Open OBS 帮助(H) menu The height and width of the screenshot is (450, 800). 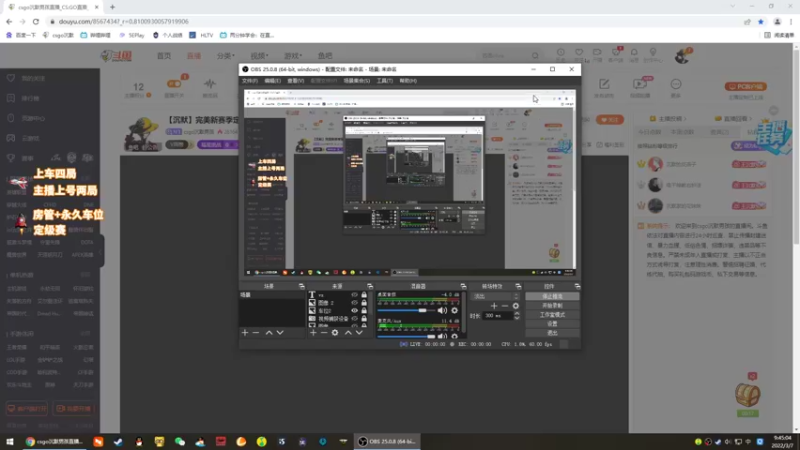(x=408, y=81)
